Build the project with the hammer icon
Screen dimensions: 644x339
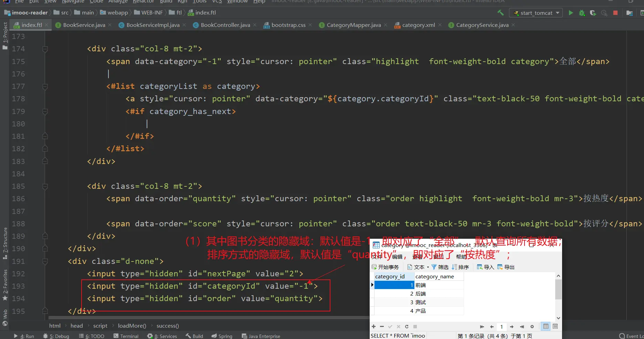click(x=500, y=13)
